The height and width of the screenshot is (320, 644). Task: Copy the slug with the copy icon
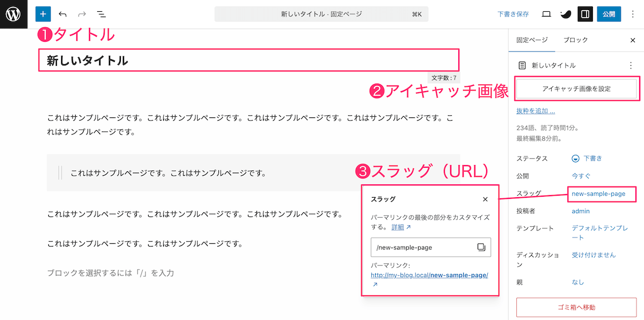481,247
